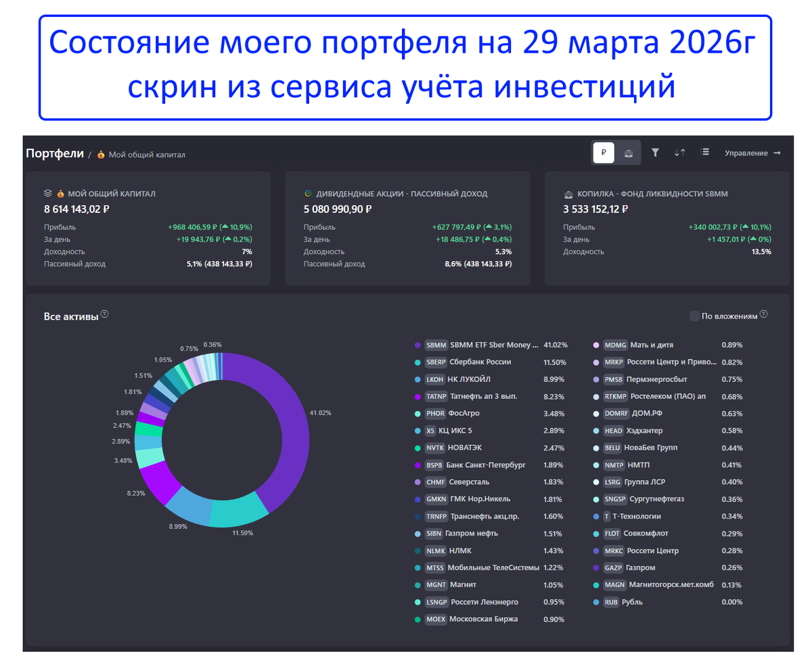Image resolution: width=812 pixels, height=664 pixels.
Task: Click the SBMM ticker badge in legend
Action: [x=436, y=345]
